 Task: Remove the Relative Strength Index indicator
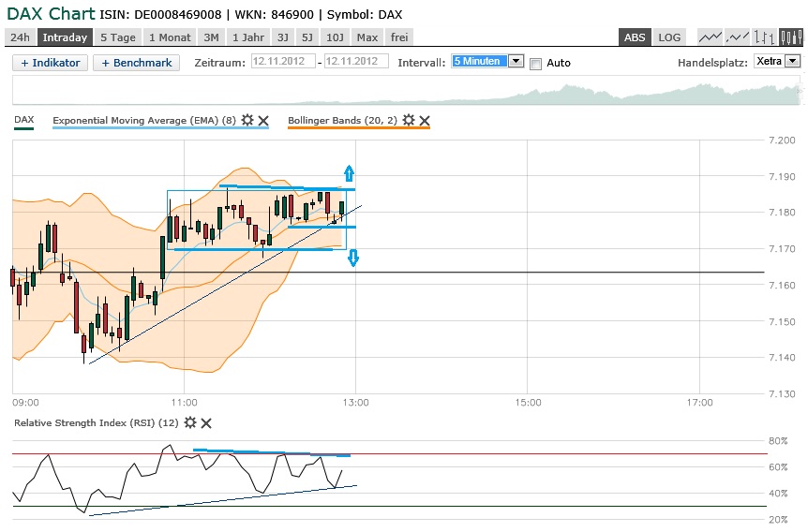coord(206,423)
